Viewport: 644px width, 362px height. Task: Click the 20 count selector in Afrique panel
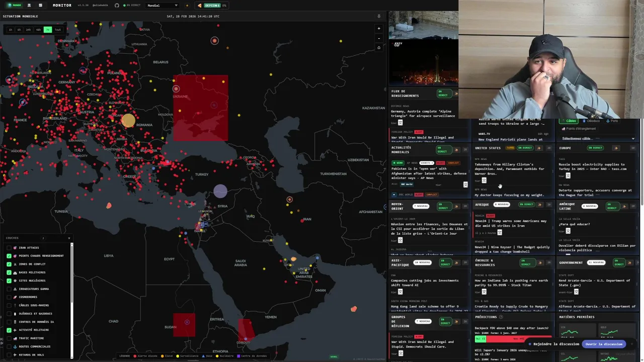click(549, 205)
